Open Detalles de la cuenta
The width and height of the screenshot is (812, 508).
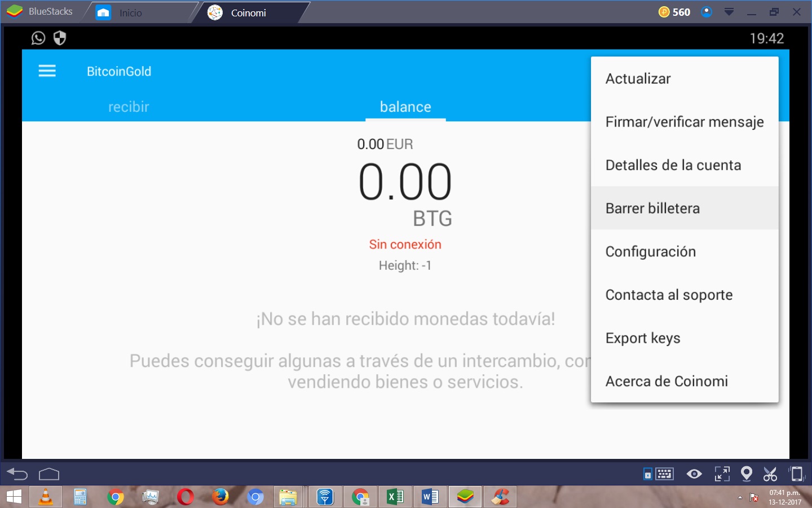pos(685,165)
